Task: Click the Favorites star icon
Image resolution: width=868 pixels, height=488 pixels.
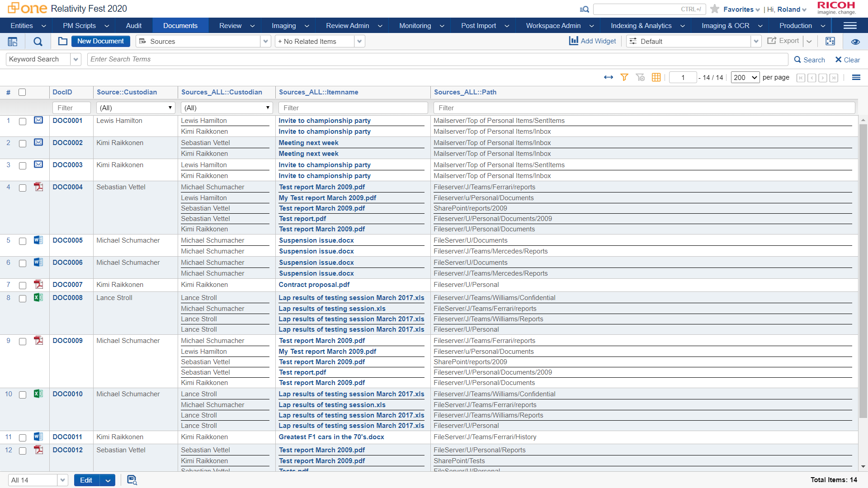Action: (x=715, y=9)
